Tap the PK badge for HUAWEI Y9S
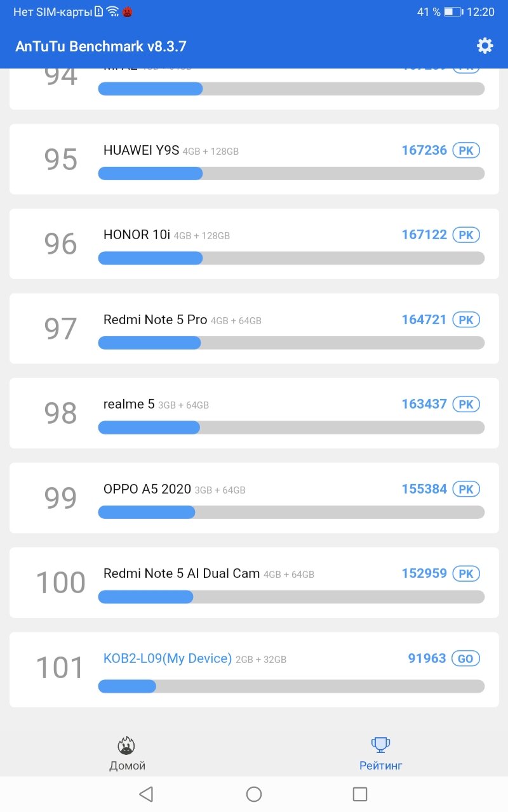The width and height of the screenshot is (508, 812). coord(466,150)
